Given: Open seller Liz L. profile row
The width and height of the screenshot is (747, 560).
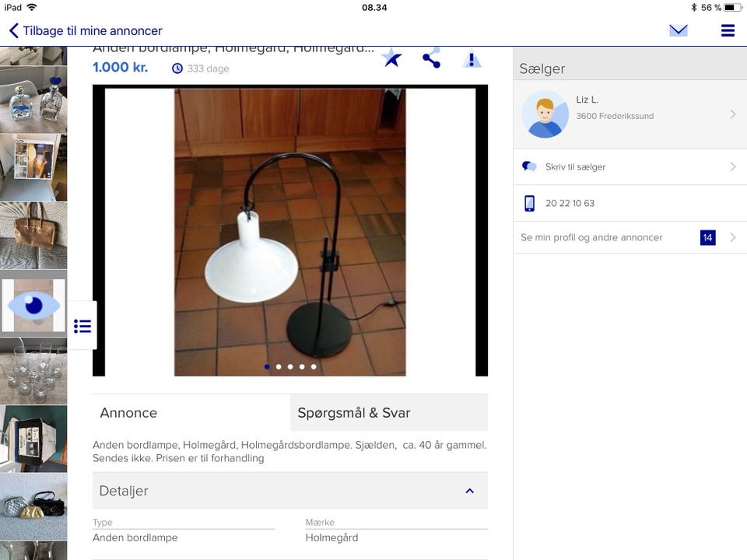Looking at the screenshot, I should pyautogui.click(x=630, y=114).
